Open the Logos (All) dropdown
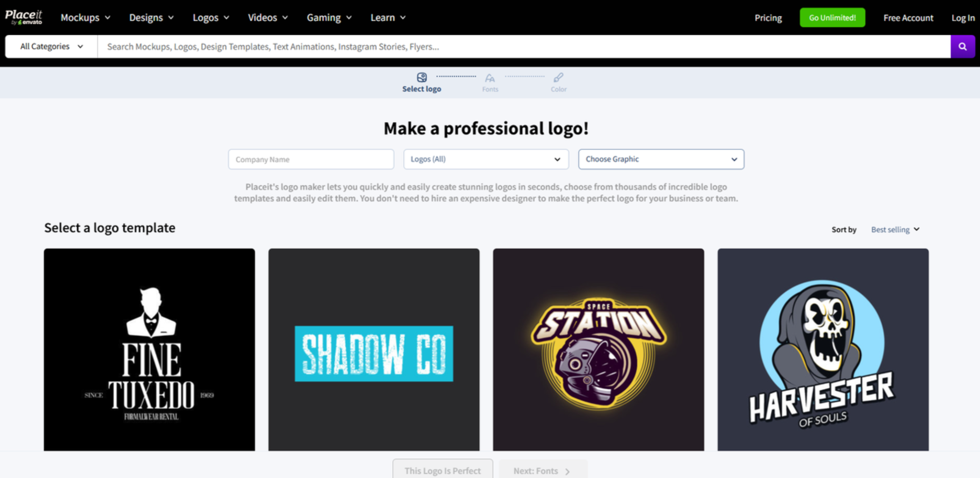This screenshot has height=478, width=980. pos(485,159)
